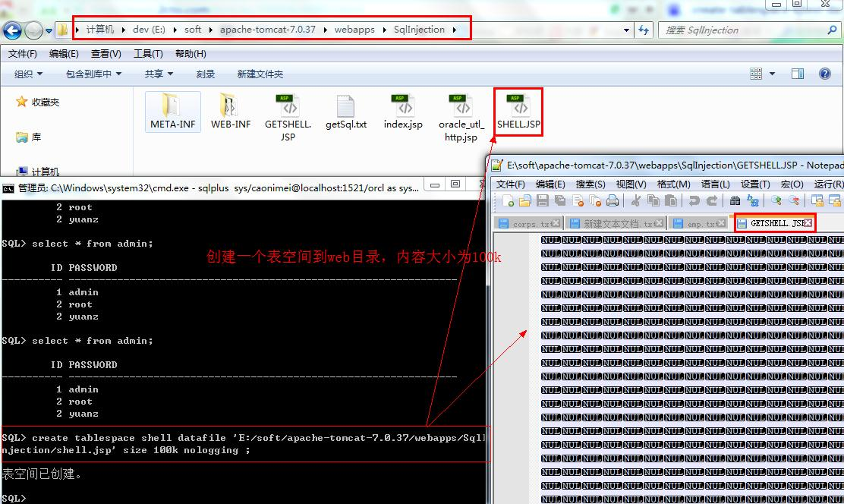This screenshot has height=504, width=844.
Task: Open the Explorer 文件(F) menu
Action: pos(23,54)
